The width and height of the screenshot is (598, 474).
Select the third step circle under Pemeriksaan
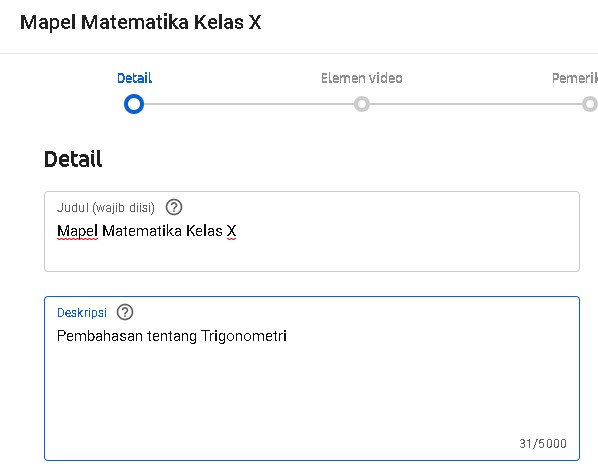tap(590, 104)
